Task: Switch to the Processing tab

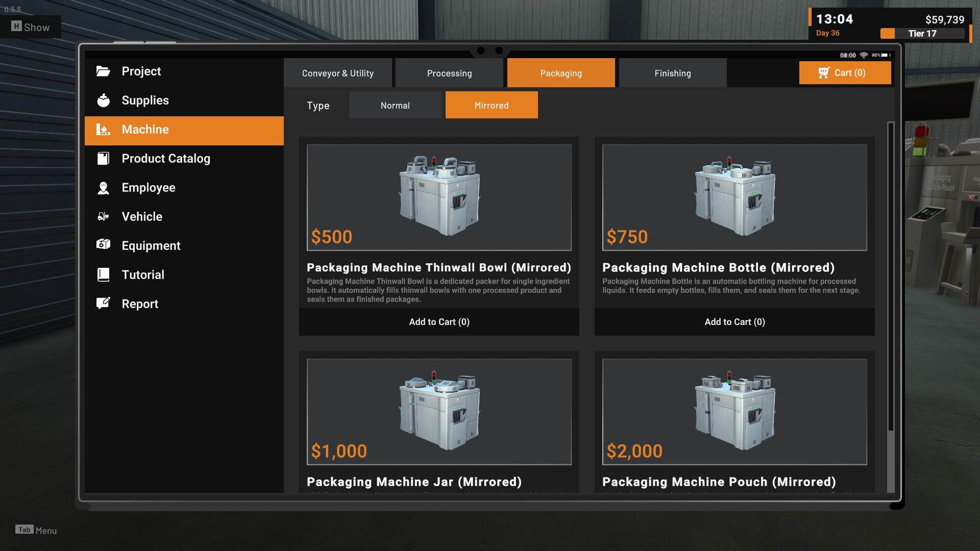Action: tap(449, 73)
